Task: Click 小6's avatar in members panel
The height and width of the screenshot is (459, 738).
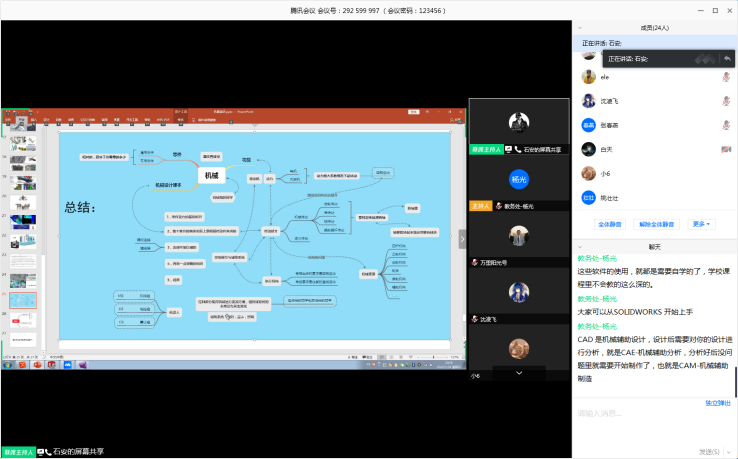Action: pyautogui.click(x=590, y=173)
